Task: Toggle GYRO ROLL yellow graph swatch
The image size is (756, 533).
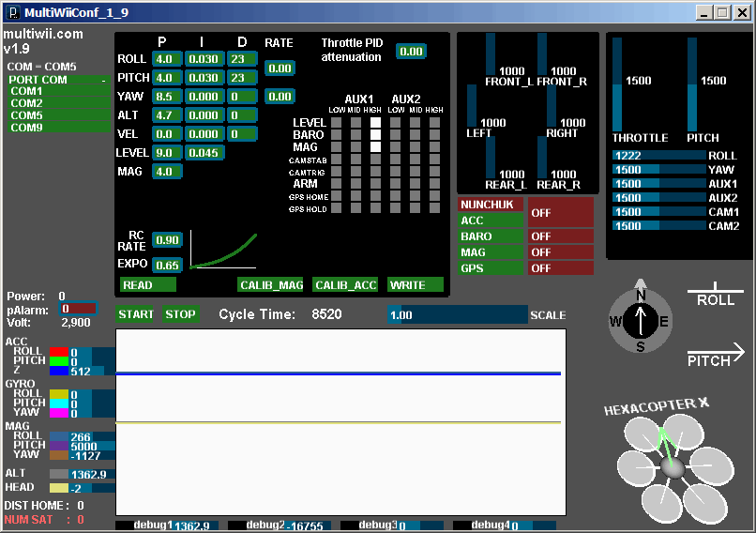Action: coord(59,394)
